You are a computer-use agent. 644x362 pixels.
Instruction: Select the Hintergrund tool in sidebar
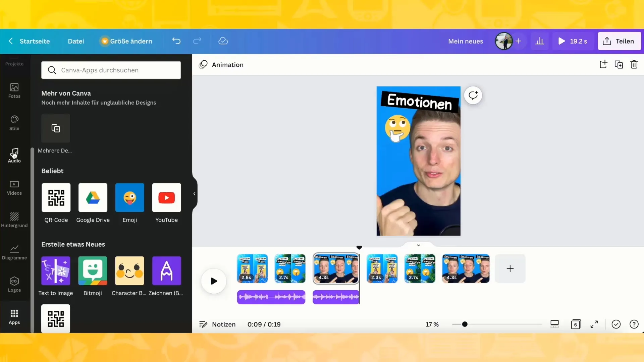14,219
